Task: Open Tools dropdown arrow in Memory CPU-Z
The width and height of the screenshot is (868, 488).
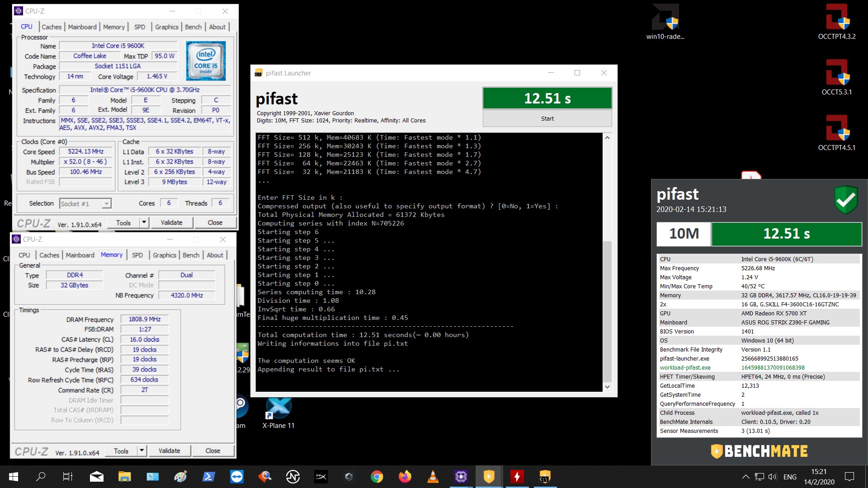Action: pyautogui.click(x=142, y=450)
